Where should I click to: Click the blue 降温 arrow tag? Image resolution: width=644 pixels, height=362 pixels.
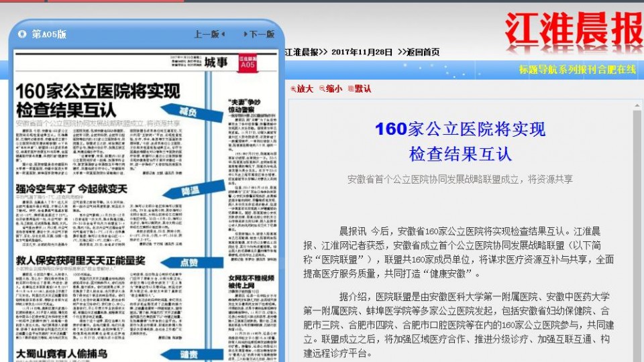189,191
